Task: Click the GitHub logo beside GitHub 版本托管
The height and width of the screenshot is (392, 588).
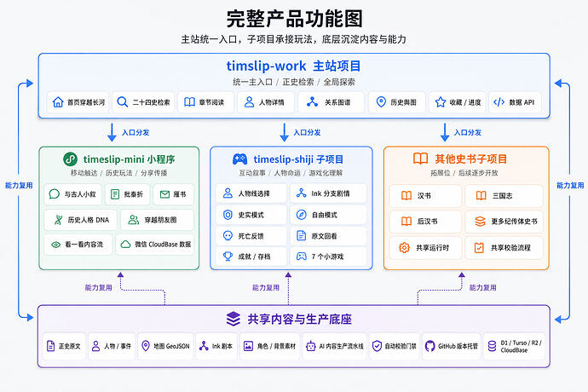Action: 429,346
